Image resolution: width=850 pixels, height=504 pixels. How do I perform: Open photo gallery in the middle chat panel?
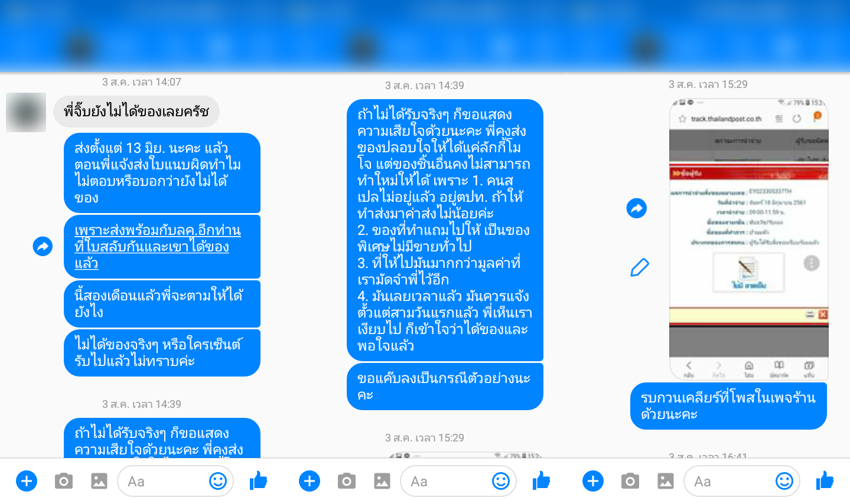click(382, 481)
